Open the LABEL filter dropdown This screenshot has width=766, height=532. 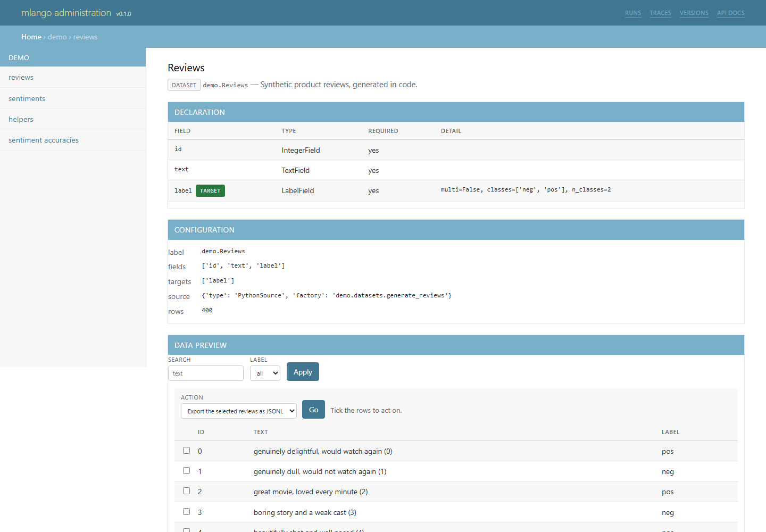point(265,373)
